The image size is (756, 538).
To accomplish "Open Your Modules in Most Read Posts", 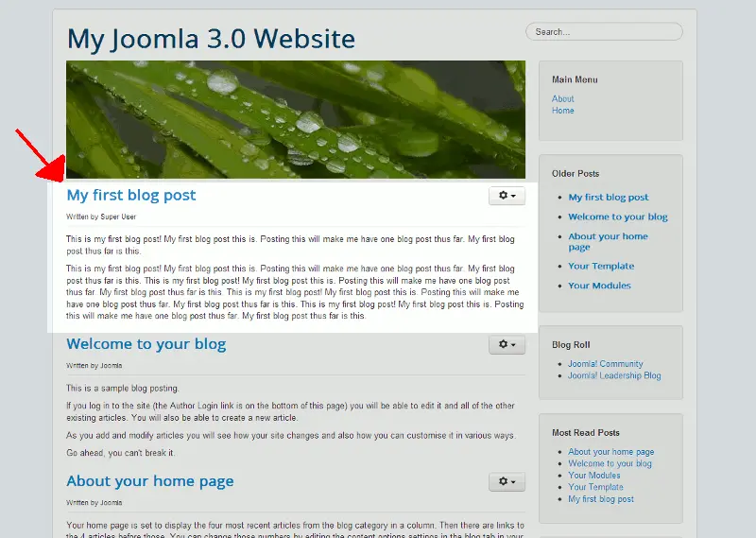I will pos(594,476).
